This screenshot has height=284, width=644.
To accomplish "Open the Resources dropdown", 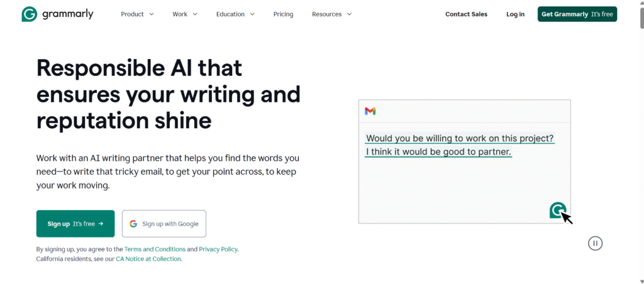I will pyautogui.click(x=332, y=14).
